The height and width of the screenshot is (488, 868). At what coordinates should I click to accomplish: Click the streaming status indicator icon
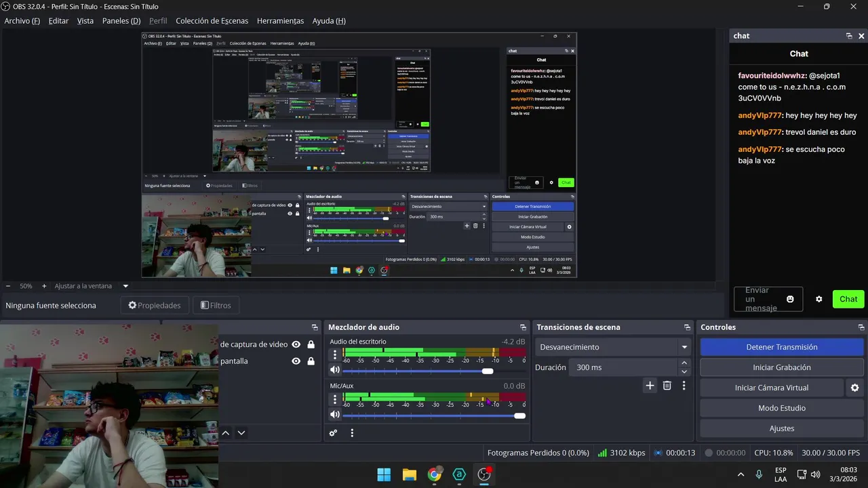(x=658, y=453)
